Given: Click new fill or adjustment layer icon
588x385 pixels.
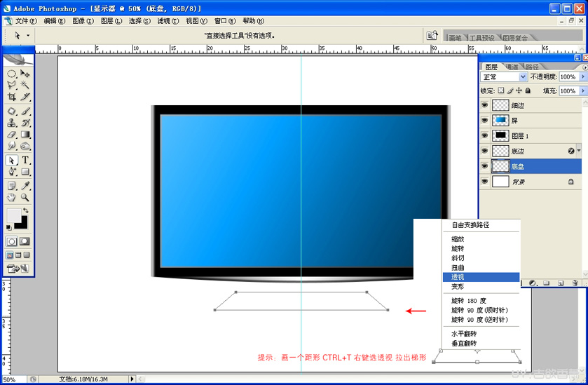Looking at the screenshot, I should coord(532,283).
